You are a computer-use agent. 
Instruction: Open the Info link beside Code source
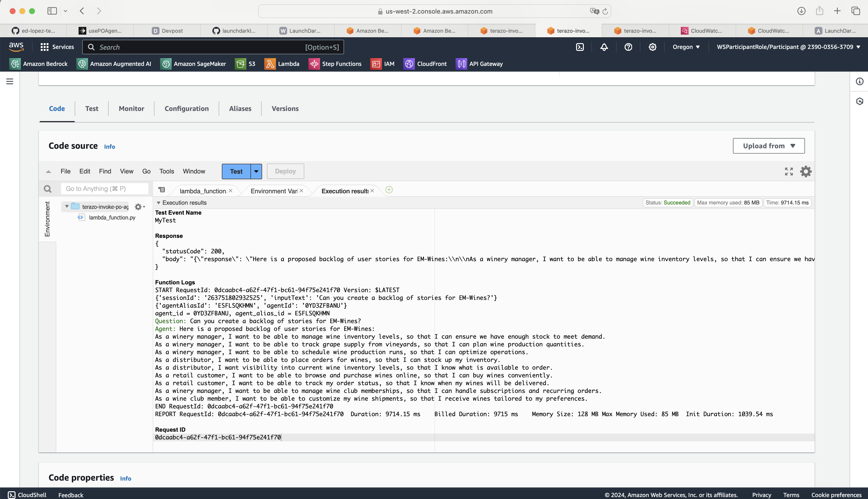(x=109, y=147)
